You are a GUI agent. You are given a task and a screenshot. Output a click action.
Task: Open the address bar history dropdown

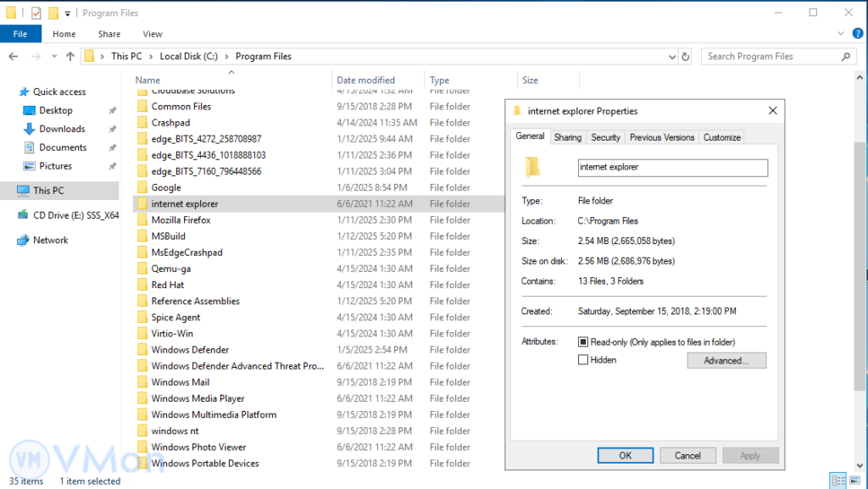[x=671, y=57]
